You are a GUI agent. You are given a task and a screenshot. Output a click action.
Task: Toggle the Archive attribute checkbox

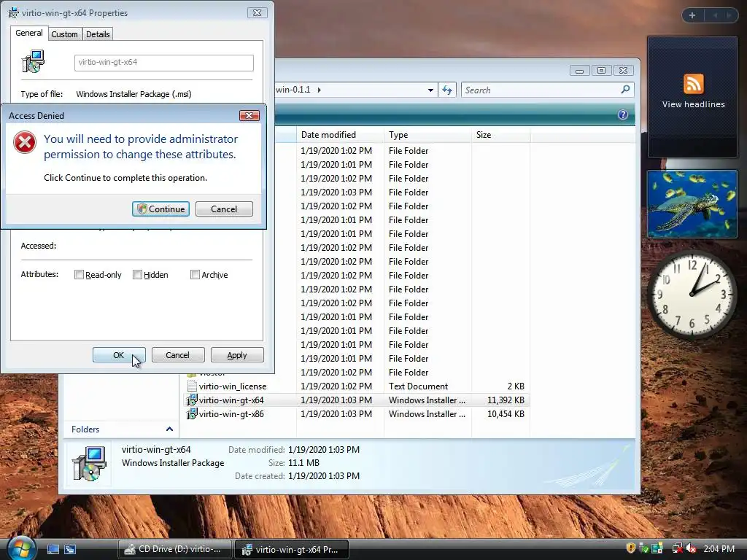click(x=195, y=275)
